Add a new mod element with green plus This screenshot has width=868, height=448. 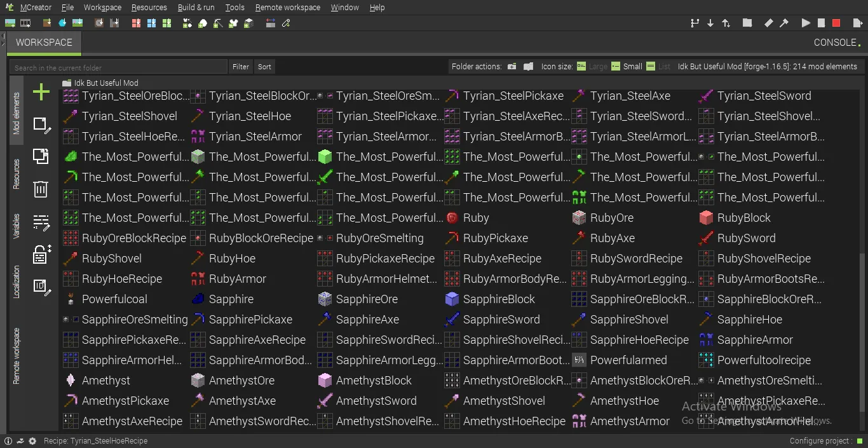click(41, 92)
